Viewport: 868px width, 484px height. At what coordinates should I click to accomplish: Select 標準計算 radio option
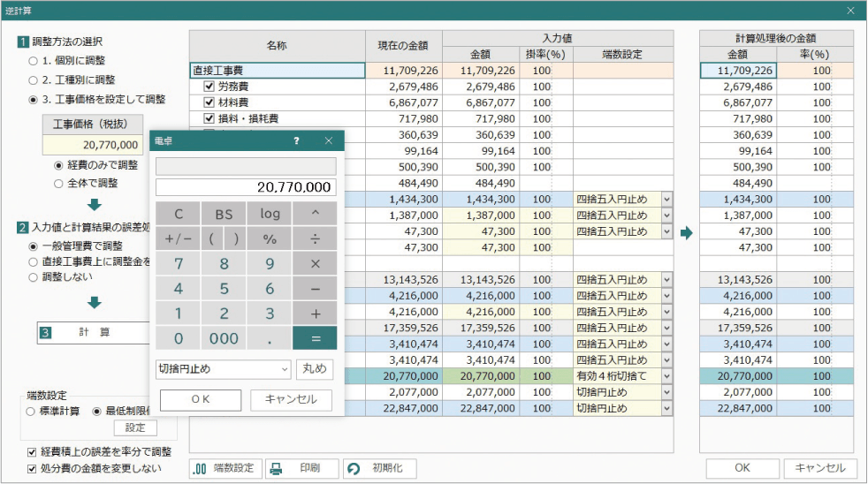[x=30, y=412]
